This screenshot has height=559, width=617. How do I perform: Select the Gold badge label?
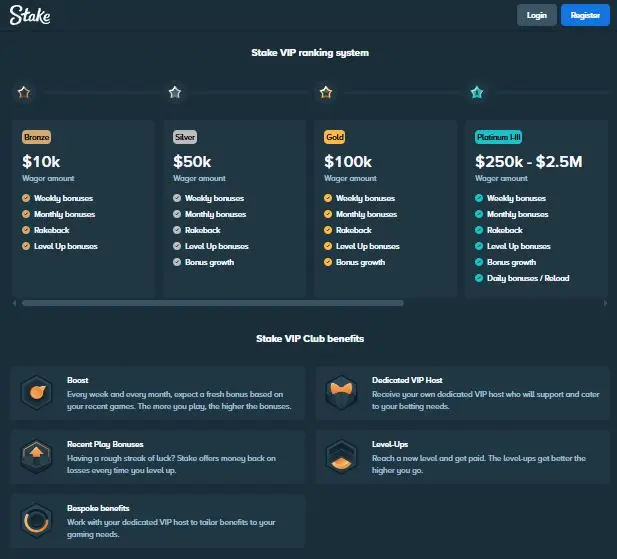(x=334, y=137)
